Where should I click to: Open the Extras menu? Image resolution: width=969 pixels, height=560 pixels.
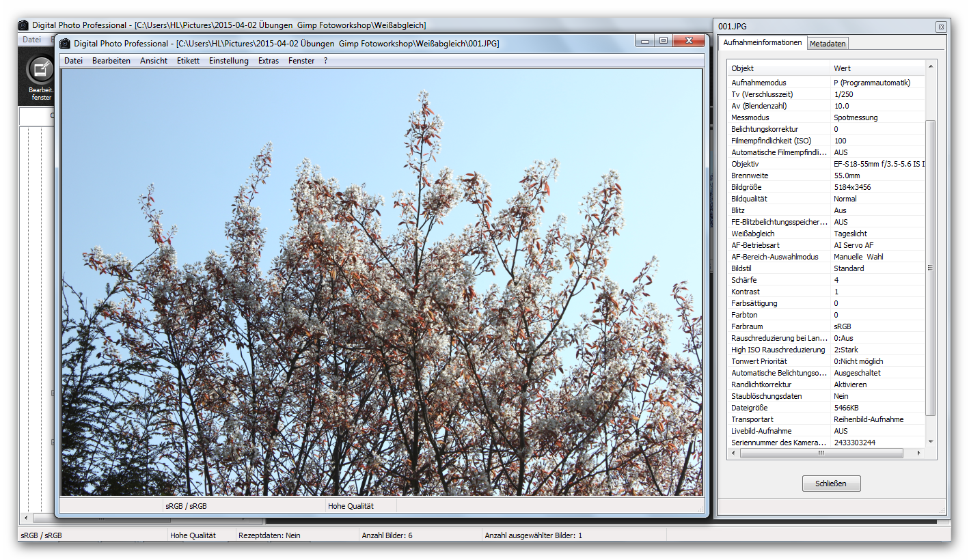tap(269, 61)
